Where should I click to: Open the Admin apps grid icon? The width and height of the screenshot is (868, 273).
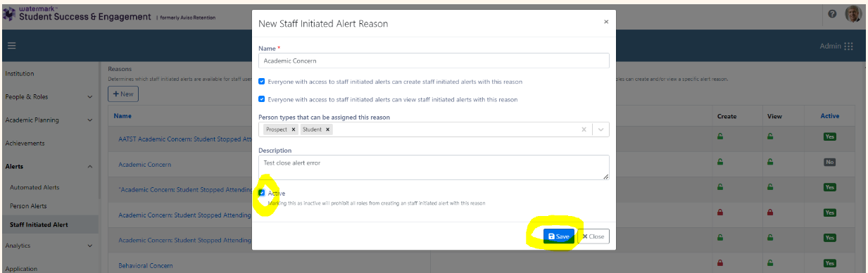pos(848,46)
